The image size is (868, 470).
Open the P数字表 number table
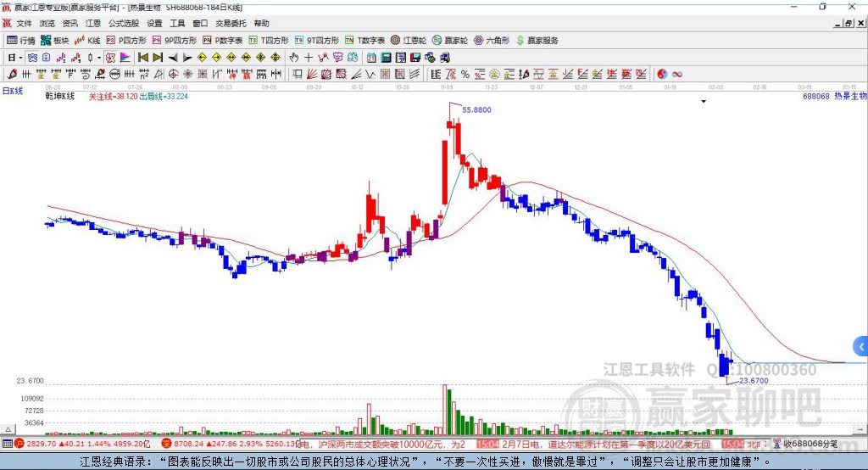pos(223,40)
